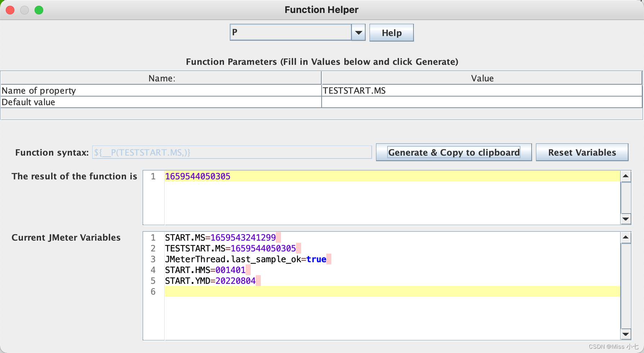Click the green zoom window button
Image resolution: width=644 pixels, height=353 pixels.
[39, 10]
